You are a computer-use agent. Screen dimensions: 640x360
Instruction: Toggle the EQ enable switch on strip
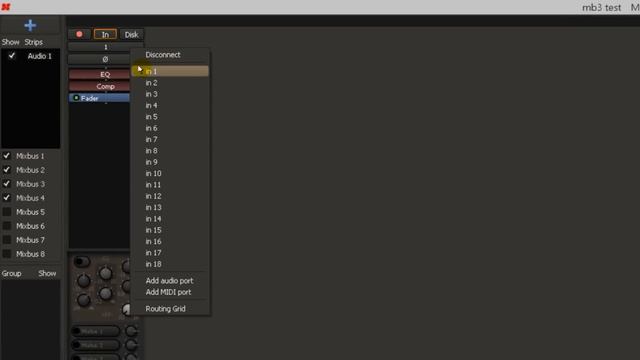81,261
